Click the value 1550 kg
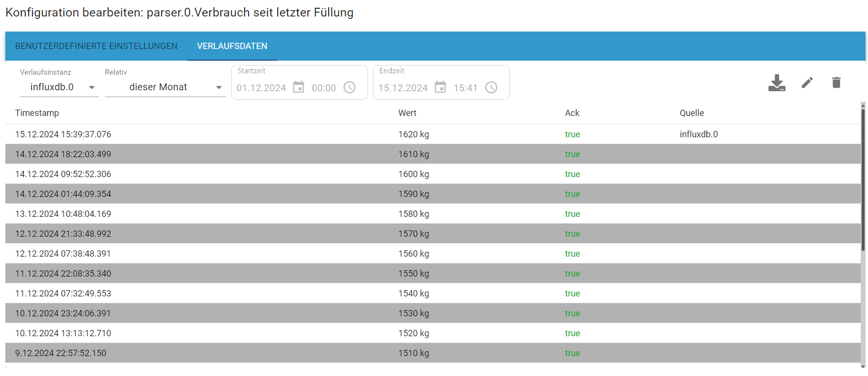This screenshot has width=868, height=376. point(414,274)
